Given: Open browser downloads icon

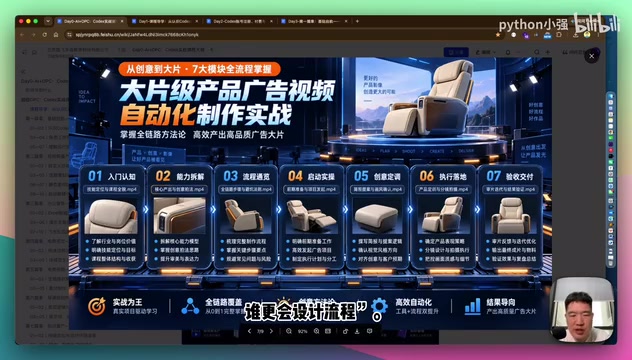Looking at the screenshot, I should click(575, 35).
